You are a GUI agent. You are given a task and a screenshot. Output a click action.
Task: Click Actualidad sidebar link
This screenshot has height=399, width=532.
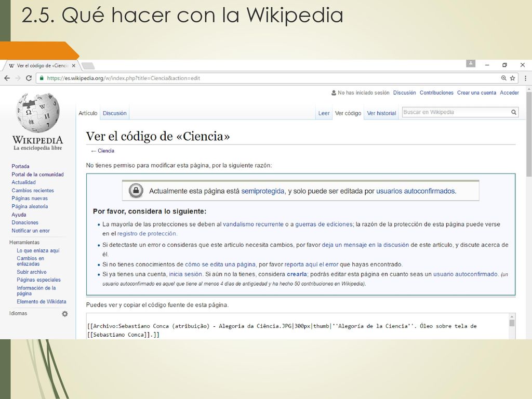click(23, 182)
